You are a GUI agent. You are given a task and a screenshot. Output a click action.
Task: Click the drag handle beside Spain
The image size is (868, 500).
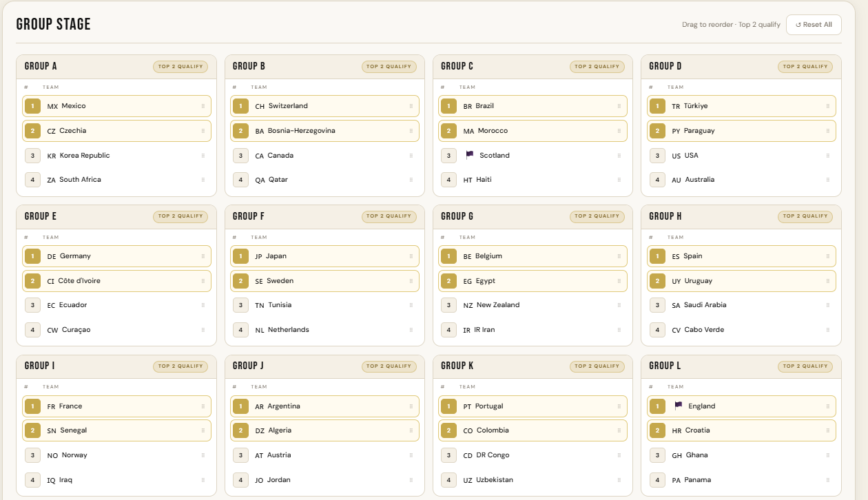(x=828, y=256)
